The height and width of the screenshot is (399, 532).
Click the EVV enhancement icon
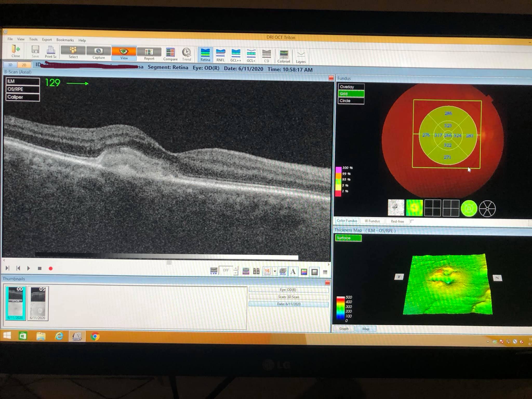pos(214,271)
